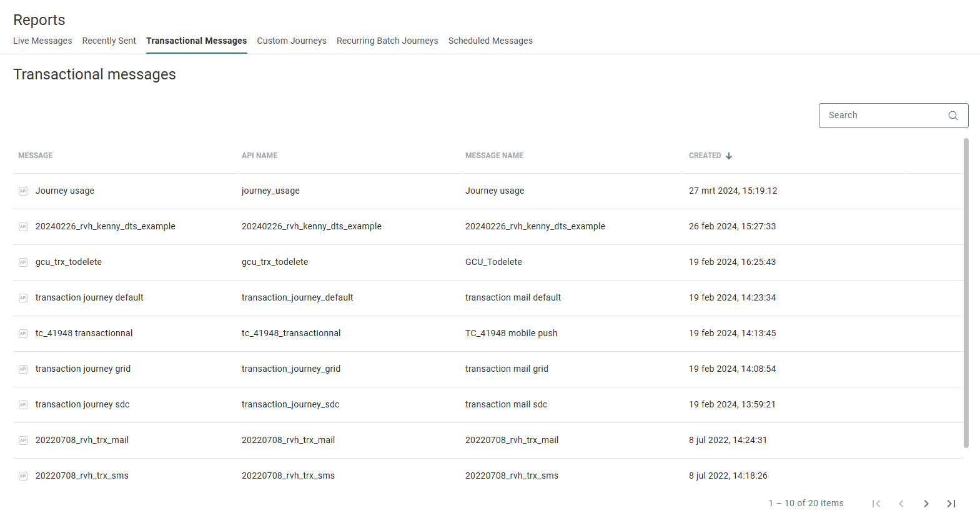
Task: Switch to the Live Messages tab
Action: point(42,41)
